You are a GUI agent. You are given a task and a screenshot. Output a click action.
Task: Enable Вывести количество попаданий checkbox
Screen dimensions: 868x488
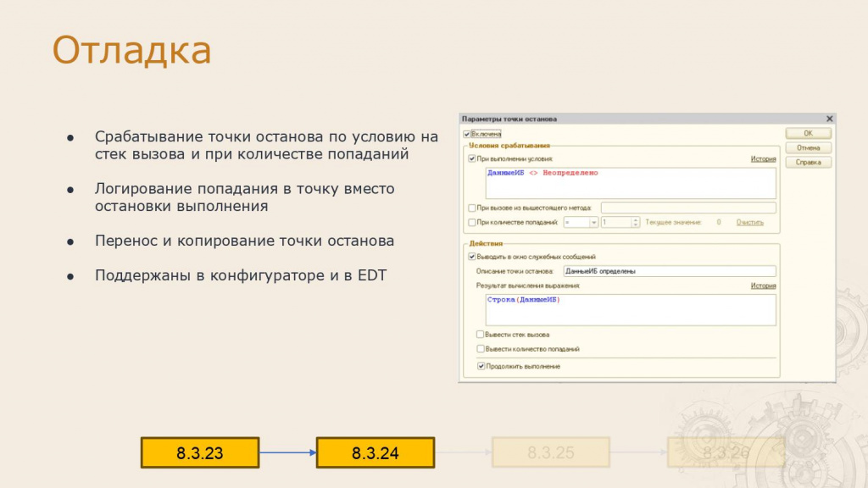click(480, 349)
